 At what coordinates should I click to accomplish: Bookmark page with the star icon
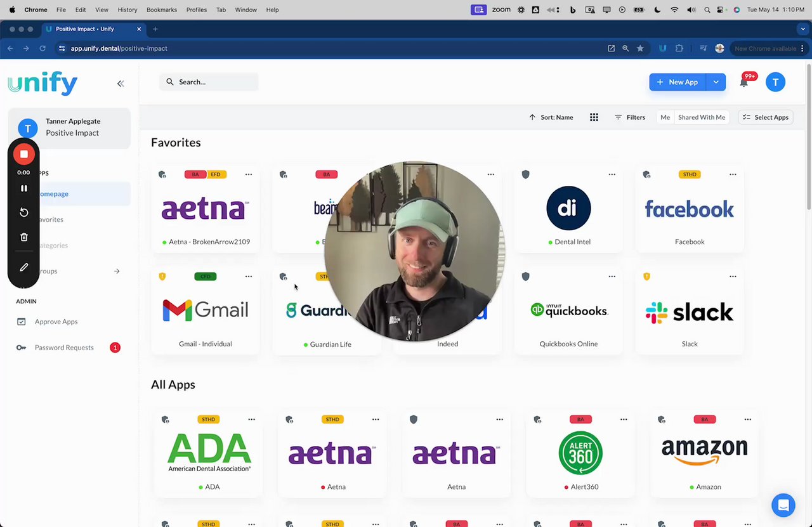pyautogui.click(x=640, y=48)
